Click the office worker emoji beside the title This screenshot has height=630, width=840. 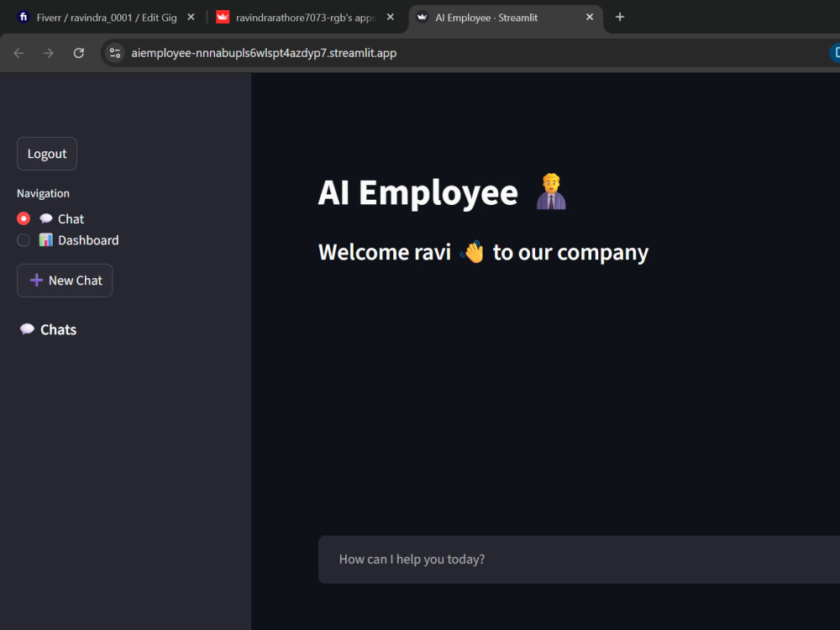click(551, 192)
